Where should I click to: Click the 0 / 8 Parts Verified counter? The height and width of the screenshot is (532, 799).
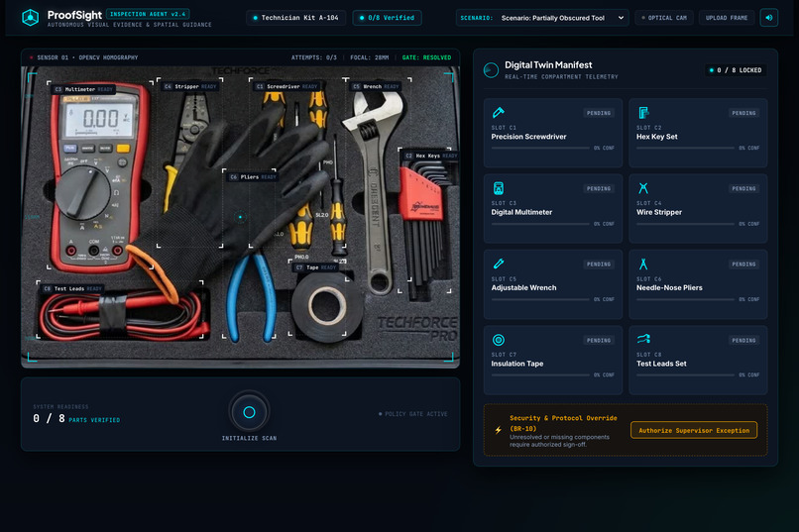point(76,418)
